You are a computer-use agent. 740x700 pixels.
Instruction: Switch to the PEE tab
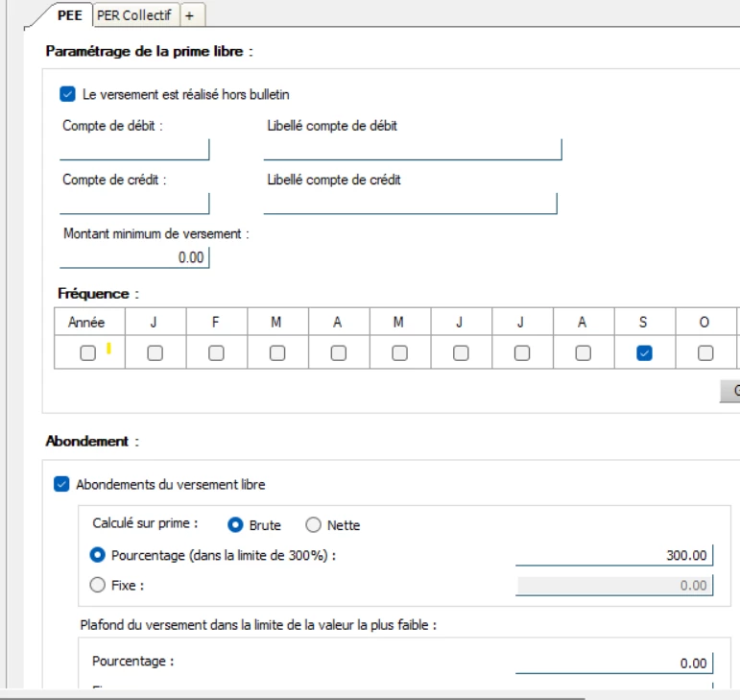(70, 15)
